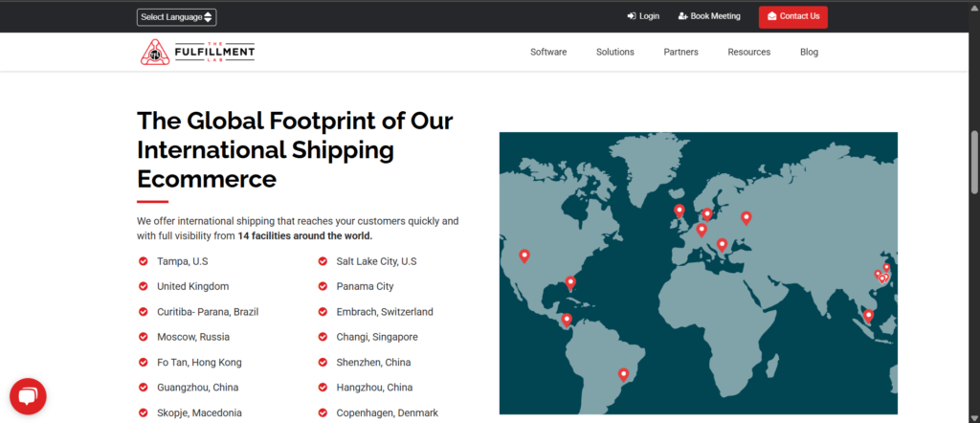Select the text "Changi, Singapore"
The width and height of the screenshot is (980, 423).
[377, 337]
